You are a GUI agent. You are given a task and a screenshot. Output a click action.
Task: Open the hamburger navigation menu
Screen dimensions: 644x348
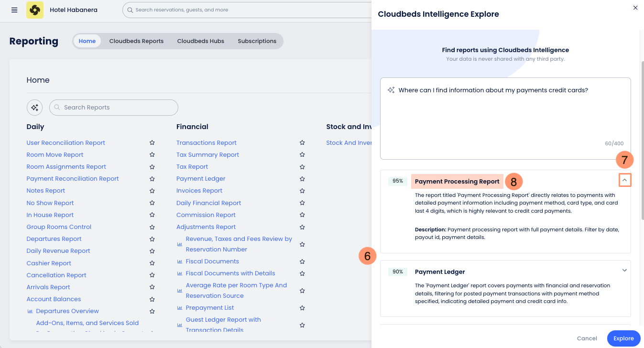tap(14, 10)
